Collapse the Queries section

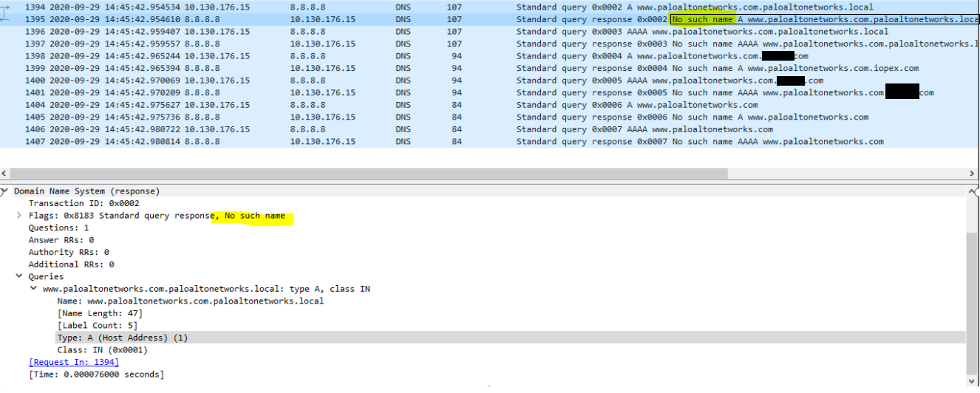click(19, 276)
